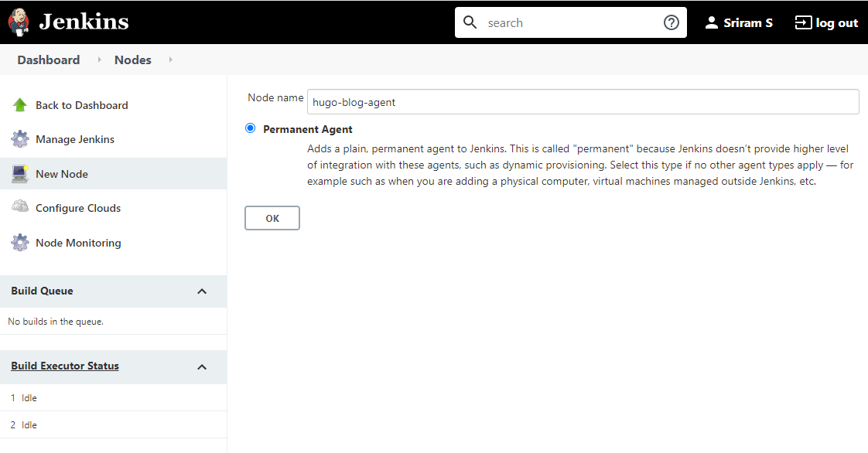868x453 pixels.
Task: Click the Node name text field
Action: [583, 102]
